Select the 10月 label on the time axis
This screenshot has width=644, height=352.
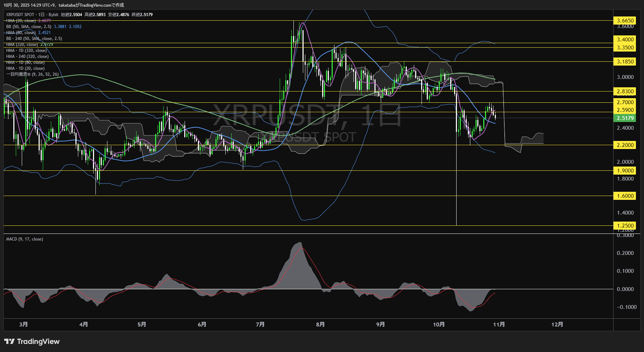coord(439,325)
